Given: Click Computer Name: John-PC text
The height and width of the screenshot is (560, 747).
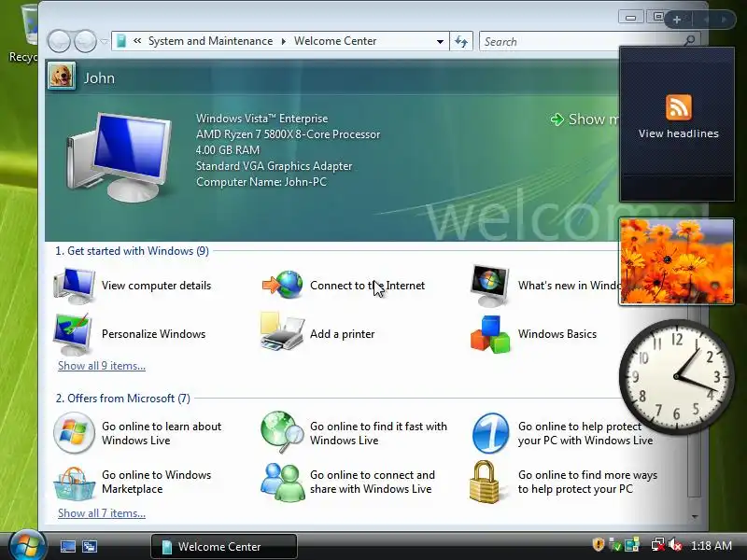Looking at the screenshot, I should [x=261, y=181].
